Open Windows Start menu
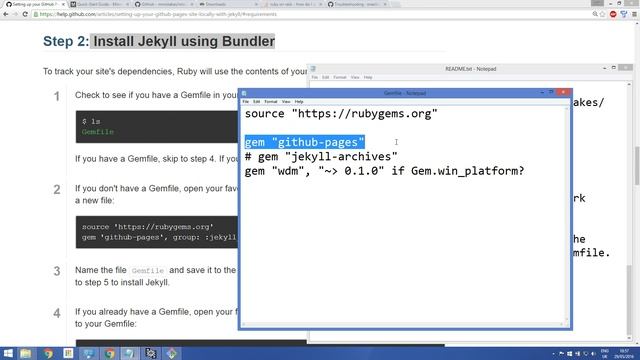This screenshot has height=360, width=640. point(8,353)
